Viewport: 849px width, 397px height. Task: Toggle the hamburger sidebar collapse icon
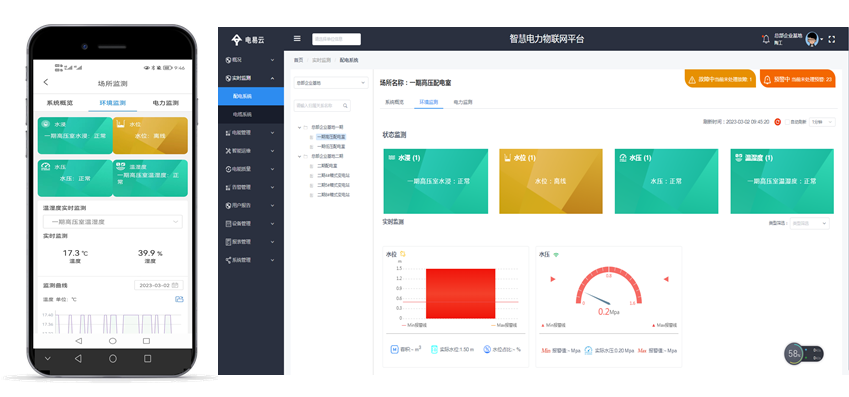tap(297, 38)
